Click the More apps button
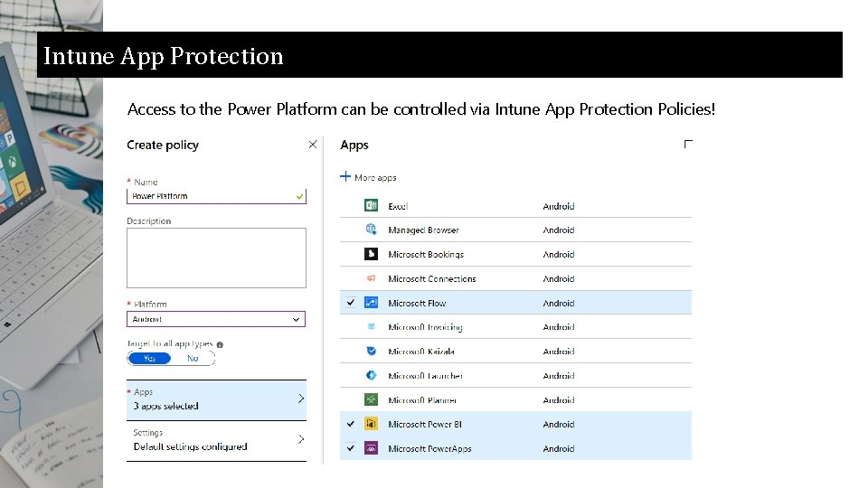The height and width of the screenshot is (488, 868). [x=369, y=177]
